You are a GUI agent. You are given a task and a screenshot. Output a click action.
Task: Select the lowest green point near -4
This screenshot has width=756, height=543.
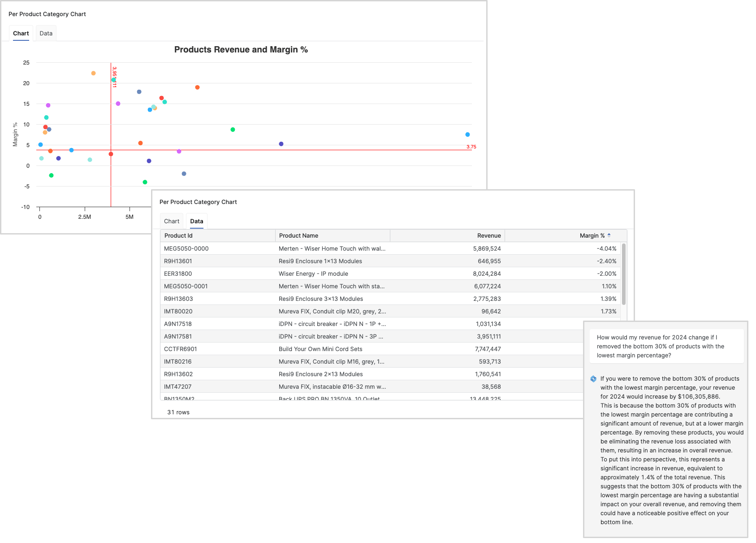click(x=145, y=182)
